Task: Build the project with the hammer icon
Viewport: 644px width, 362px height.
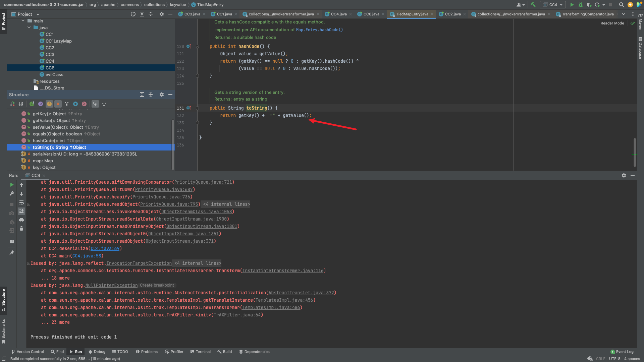Action: click(533, 5)
